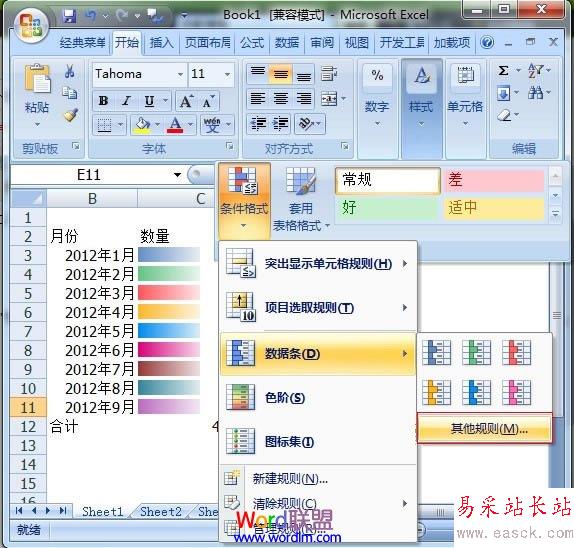
Task: Select Color Scales (色阶) menu item
Action: click(318, 398)
